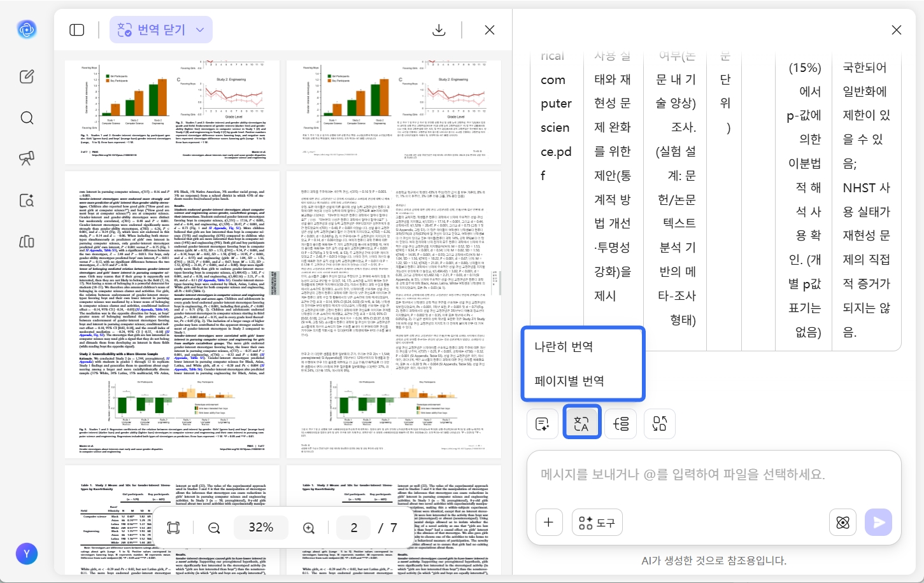Viewport: 924px width, 583px height.
Task: Select the translate icon in the chat toolbar
Action: tap(582, 422)
